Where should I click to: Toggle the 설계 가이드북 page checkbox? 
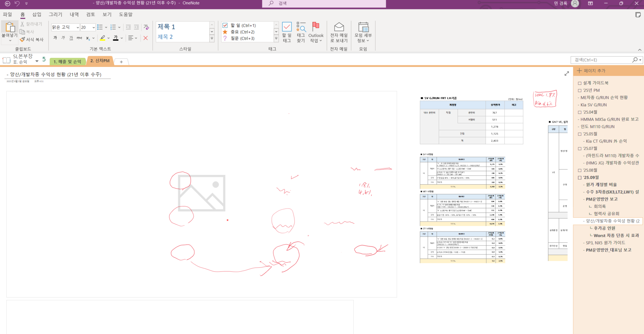click(x=580, y=83)
